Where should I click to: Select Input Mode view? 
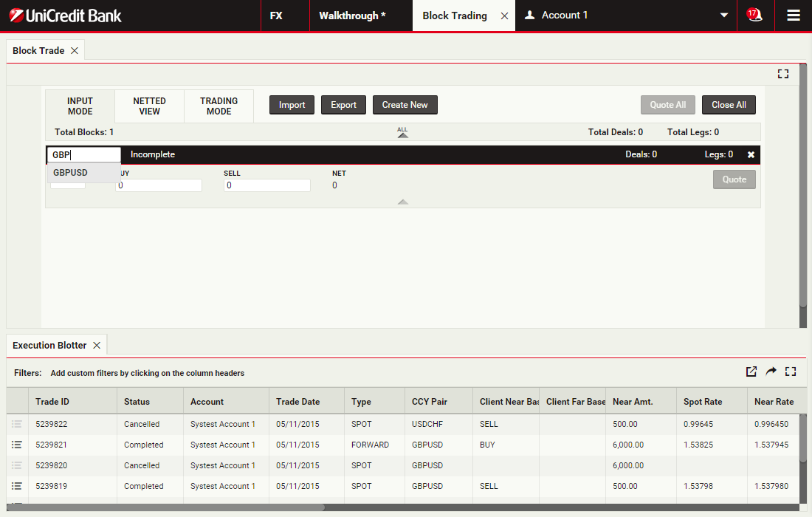point(80,106)
